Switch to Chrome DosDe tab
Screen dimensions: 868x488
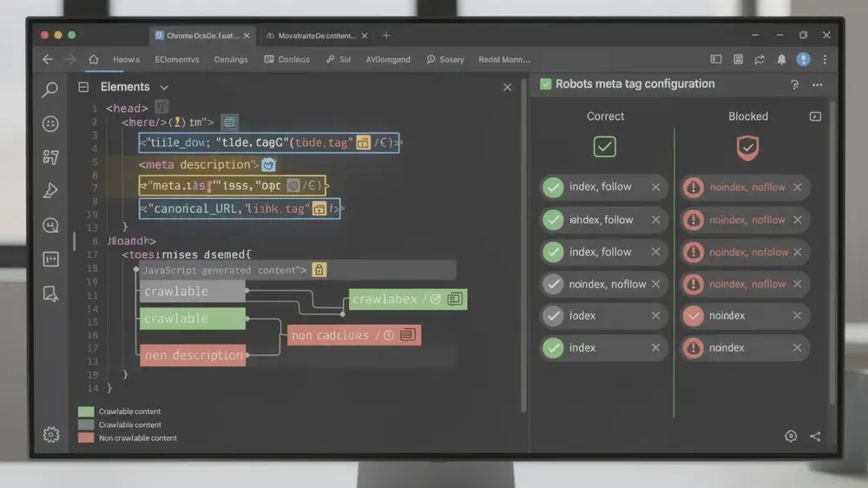202,36
